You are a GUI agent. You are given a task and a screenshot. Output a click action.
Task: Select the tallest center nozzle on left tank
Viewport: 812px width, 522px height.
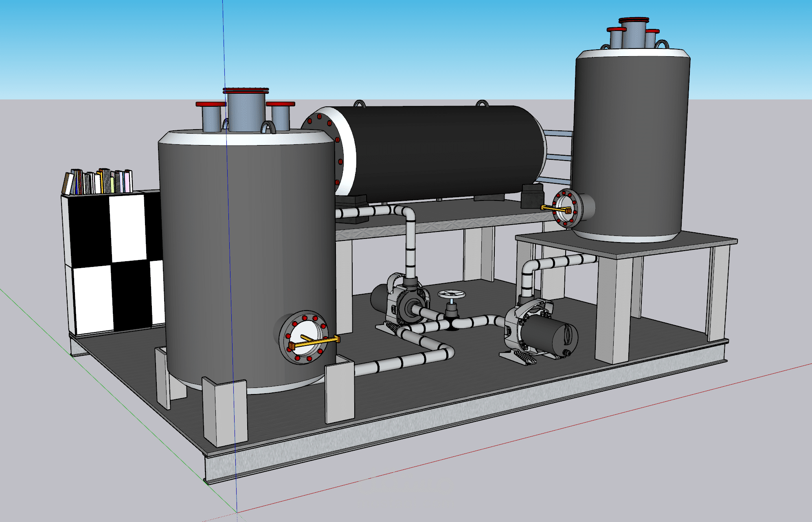[x=246, y=110]
